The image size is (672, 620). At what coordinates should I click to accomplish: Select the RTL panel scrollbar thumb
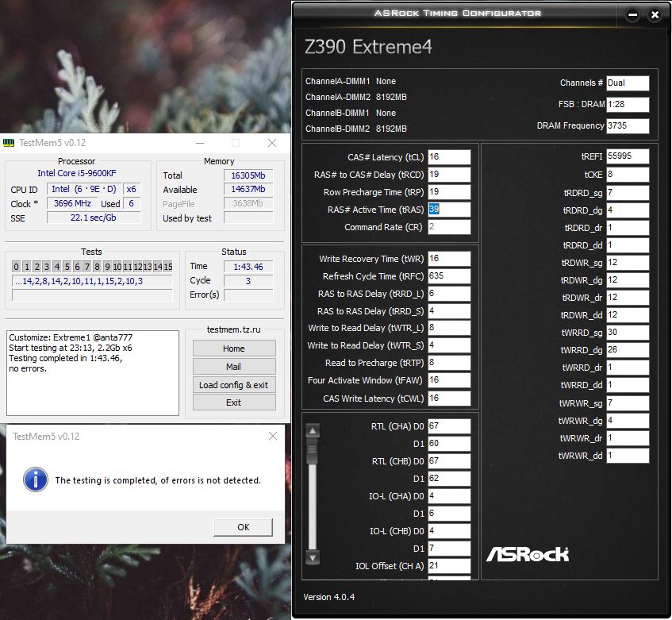coord(313,451)
